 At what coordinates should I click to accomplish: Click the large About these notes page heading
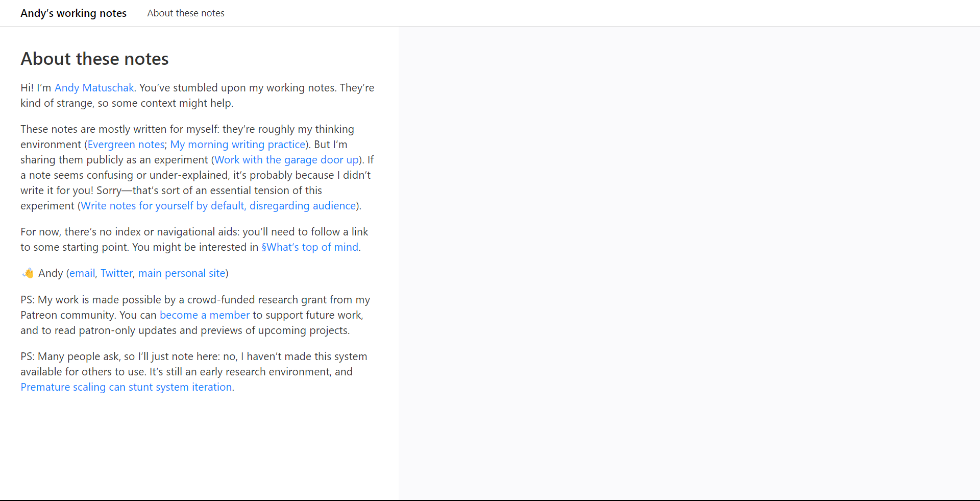tap(94, 59)
